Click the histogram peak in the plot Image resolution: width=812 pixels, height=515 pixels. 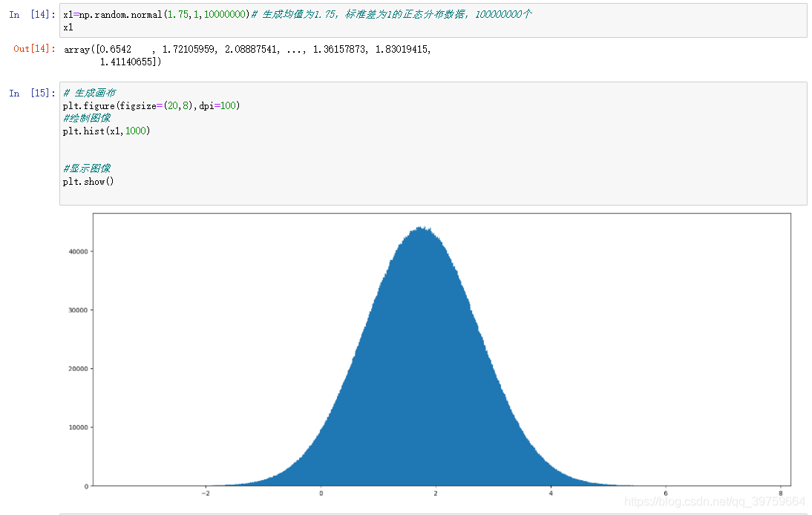click(422, 229)
